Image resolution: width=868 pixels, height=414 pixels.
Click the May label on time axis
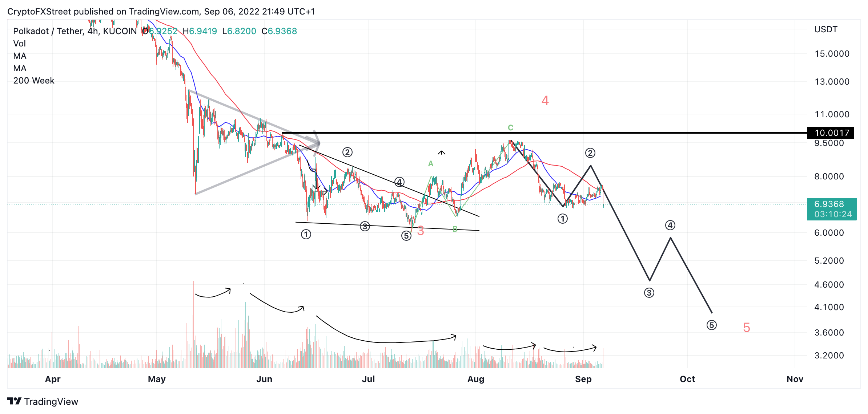tap(157, 379)
